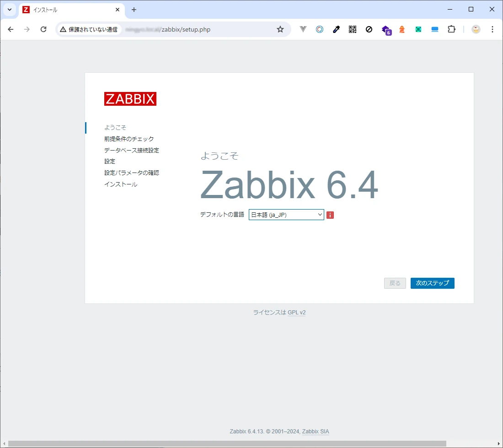Click the デフォルトの言語 label
Viewport: 503px width, 448px height.
(x=222, y=214)
